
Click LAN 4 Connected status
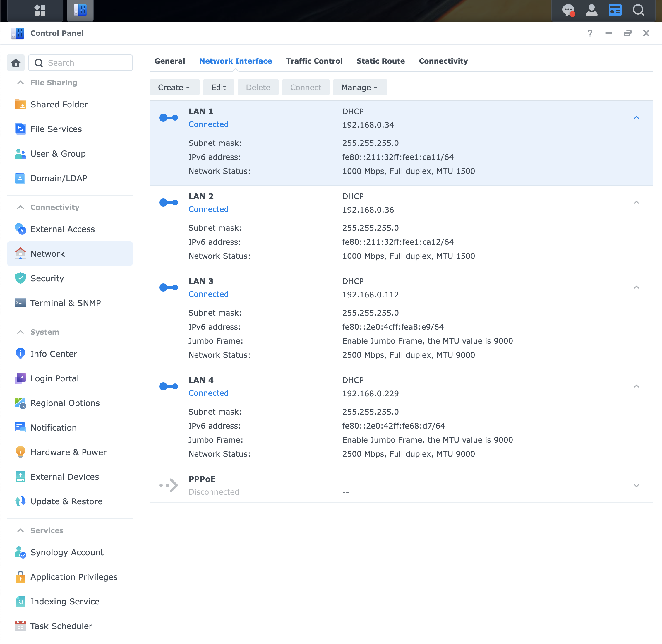(209, 393)
